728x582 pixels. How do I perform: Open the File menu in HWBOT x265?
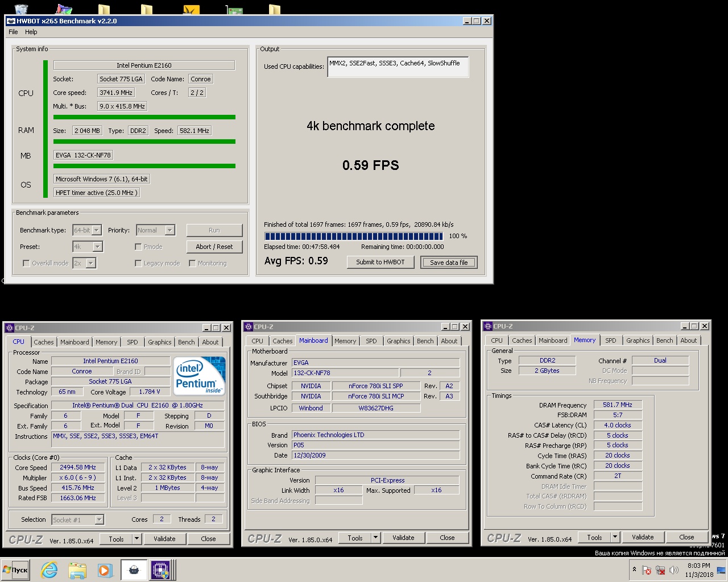coord(13,32)
